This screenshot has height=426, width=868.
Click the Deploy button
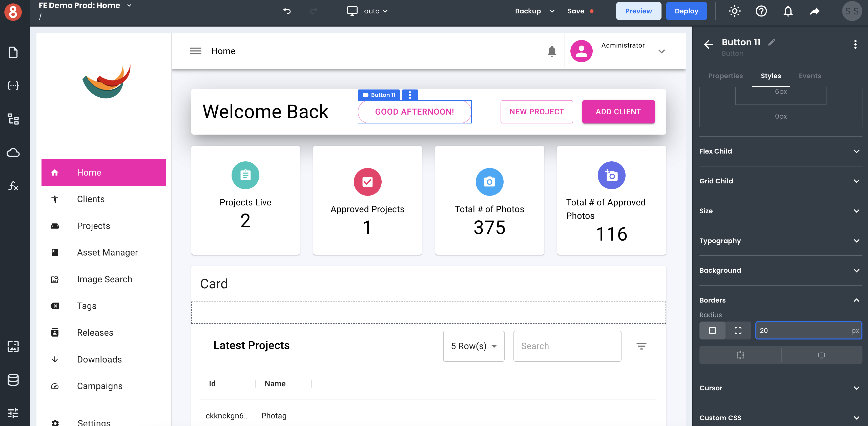(686, 11)
